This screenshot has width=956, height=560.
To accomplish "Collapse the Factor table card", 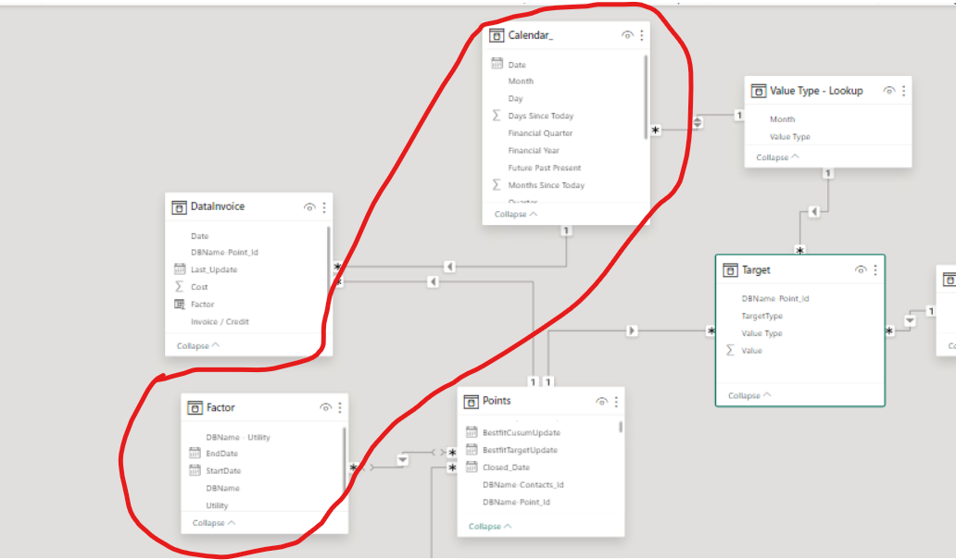I will pyautogui.click(x=214, y=523).
